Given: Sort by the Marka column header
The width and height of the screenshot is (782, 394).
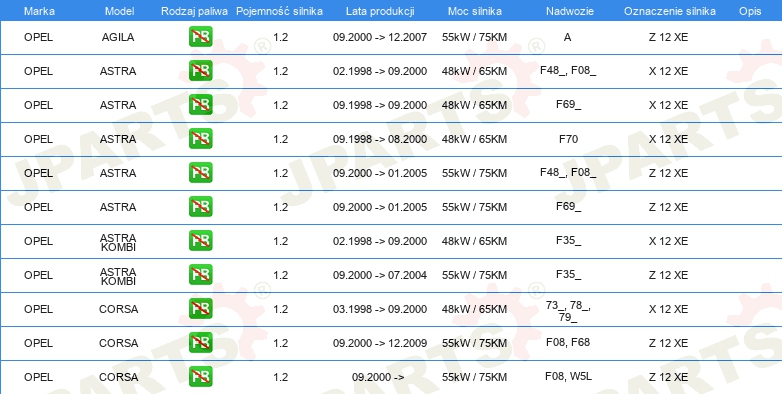Looking at the screenshot, I should pos(39,11).
